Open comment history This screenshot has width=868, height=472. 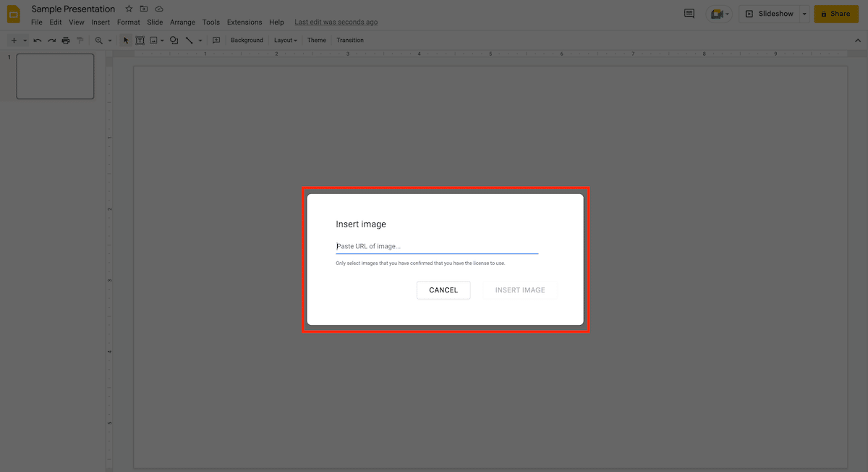[x=689, y=13]
